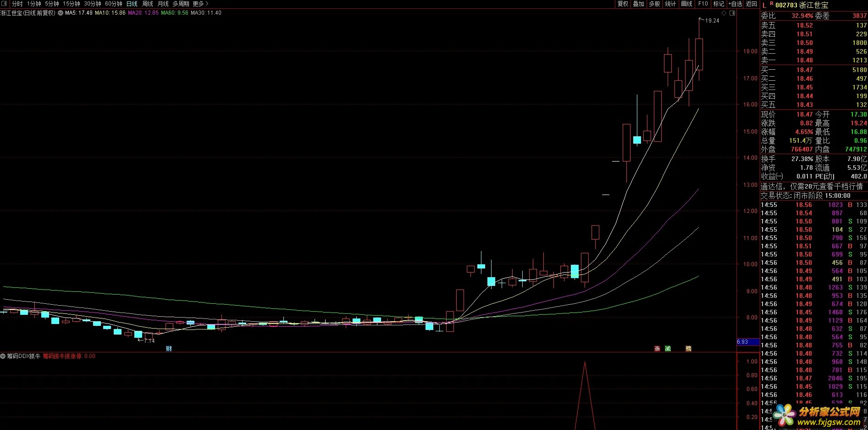This screenshot has height=430, width=868.
Task: Switch to 分时 intraday view
Action: click(17, 4)
